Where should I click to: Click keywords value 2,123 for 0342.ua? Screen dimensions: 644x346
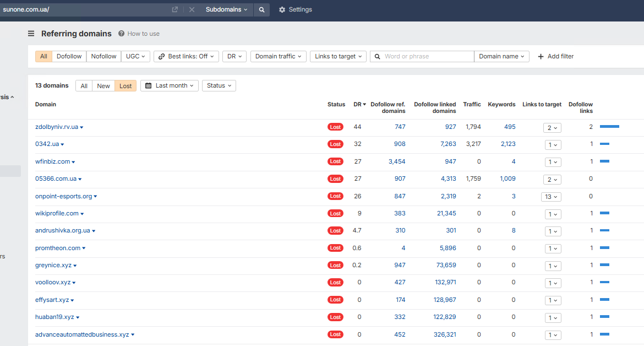pos(508,144)
